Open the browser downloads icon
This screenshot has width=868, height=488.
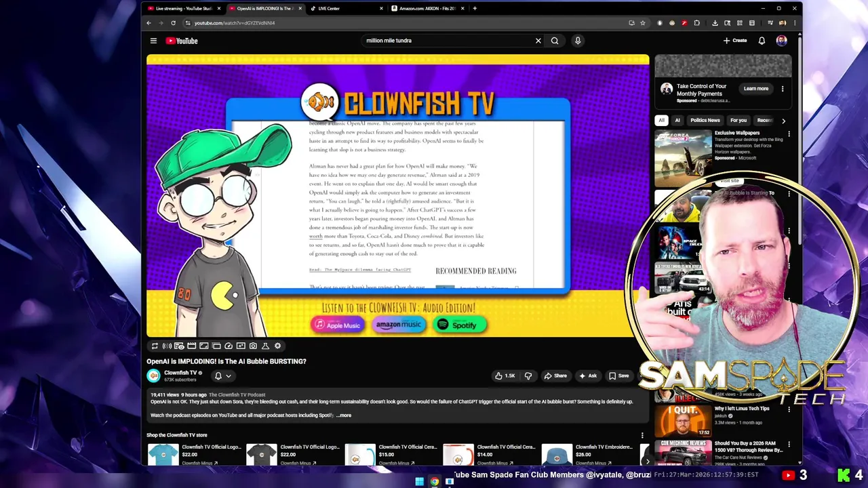click(x=715, y=23)
